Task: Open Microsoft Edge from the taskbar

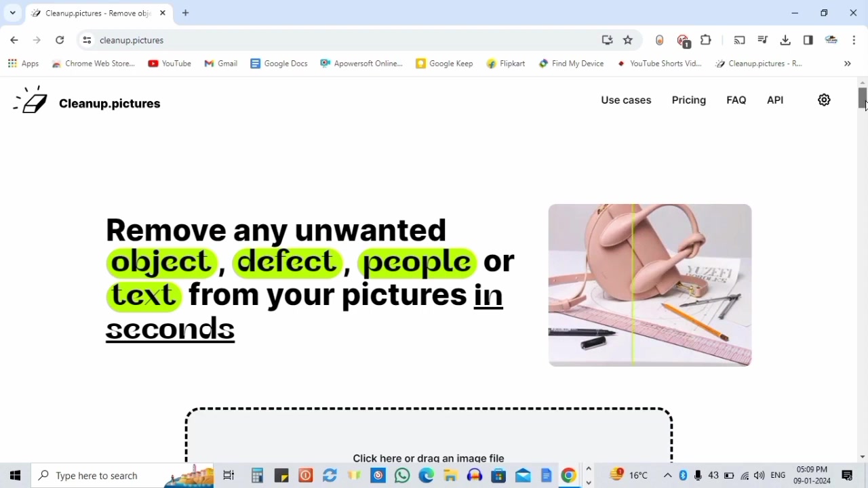Action: tap(426, 475)
